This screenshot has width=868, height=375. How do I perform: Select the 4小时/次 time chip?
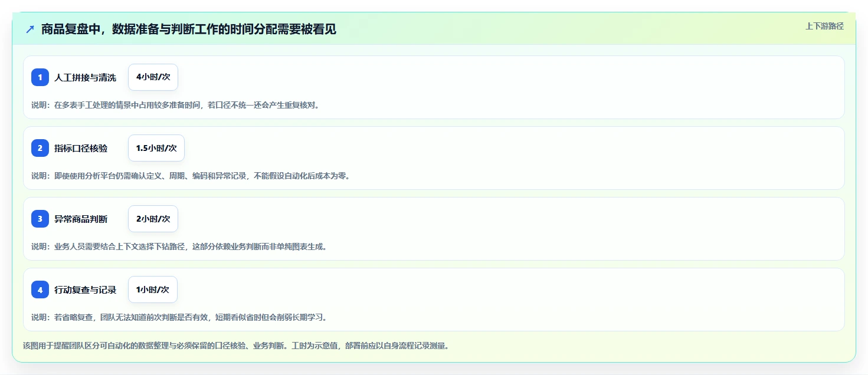(153, 77)
